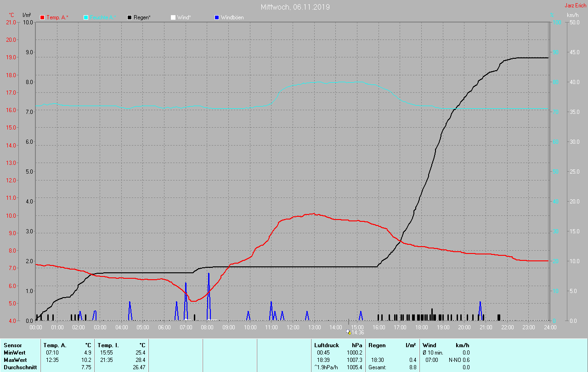Click the Jarz Erich label

pyautogui.click(x=575, y=6)
